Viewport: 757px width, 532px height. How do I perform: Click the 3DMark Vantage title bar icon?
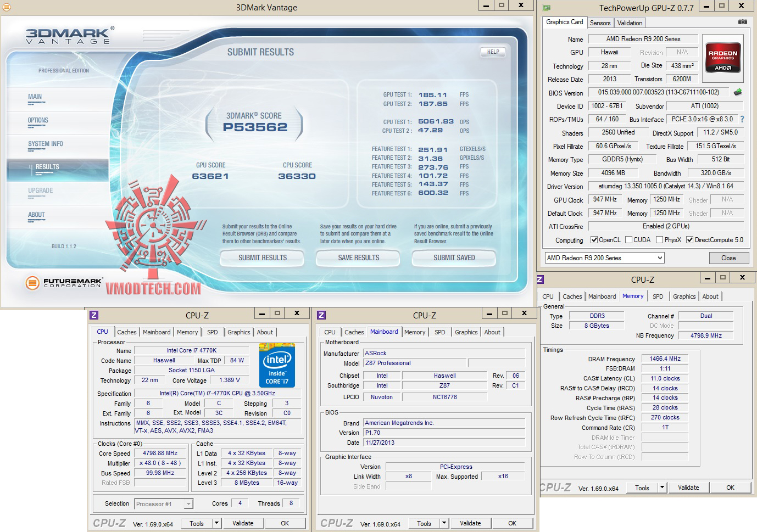point(7,7)
